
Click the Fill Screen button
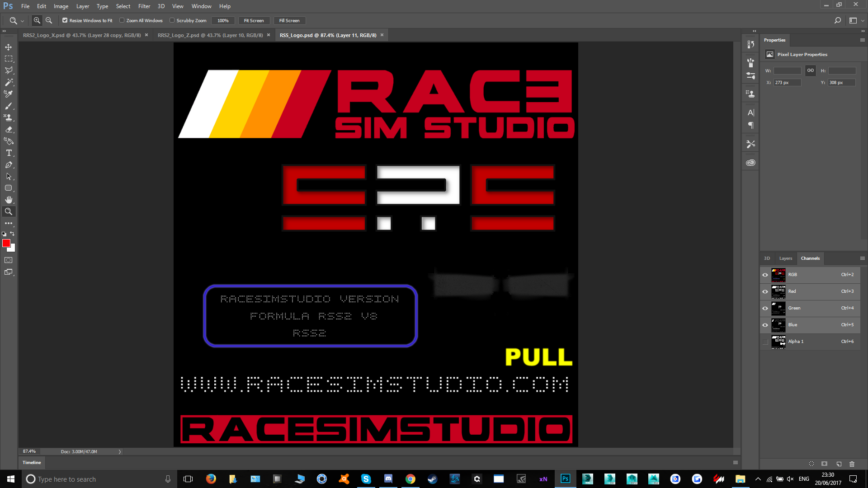(289, 20)
